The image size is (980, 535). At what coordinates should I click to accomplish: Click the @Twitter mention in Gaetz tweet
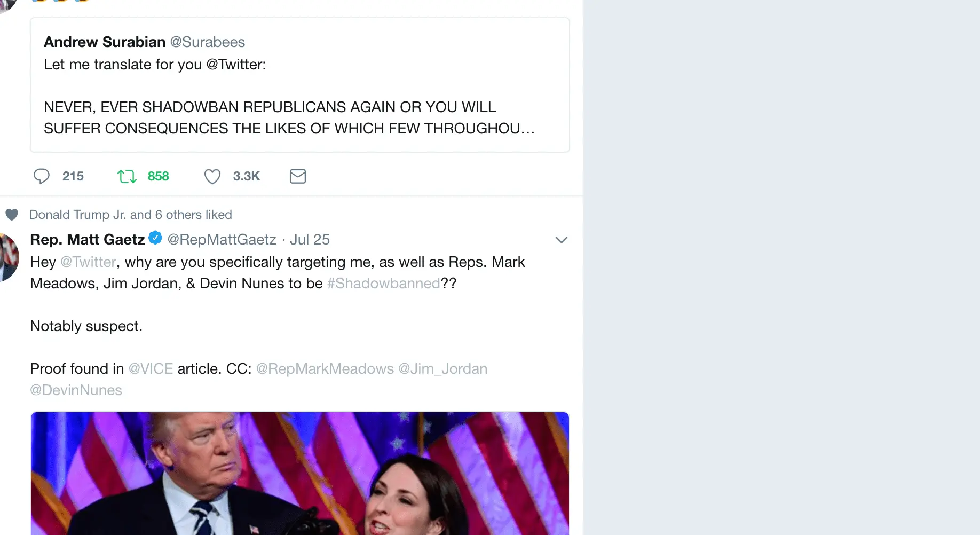point(88,262)
